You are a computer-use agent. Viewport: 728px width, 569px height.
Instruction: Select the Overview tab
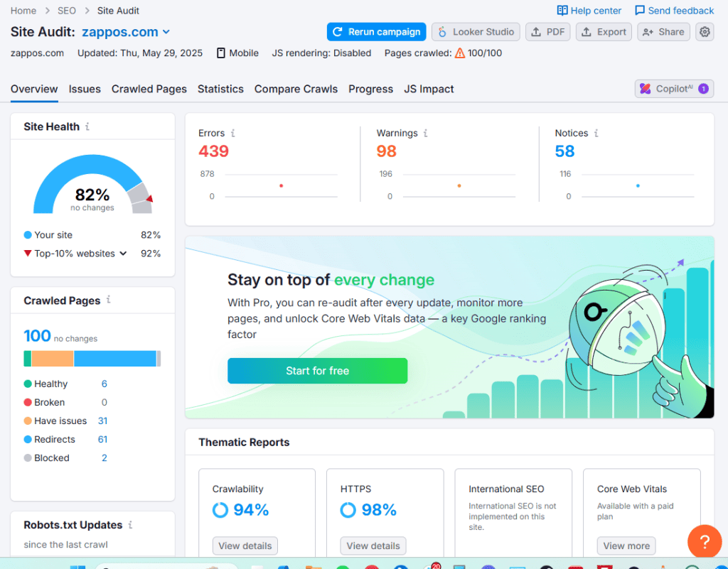coord(34,89)
